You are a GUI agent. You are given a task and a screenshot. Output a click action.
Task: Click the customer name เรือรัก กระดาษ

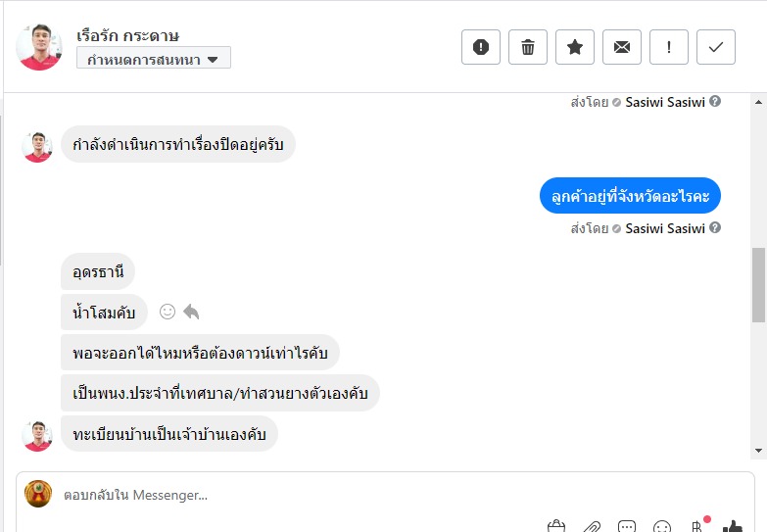(x=128, y=35)
